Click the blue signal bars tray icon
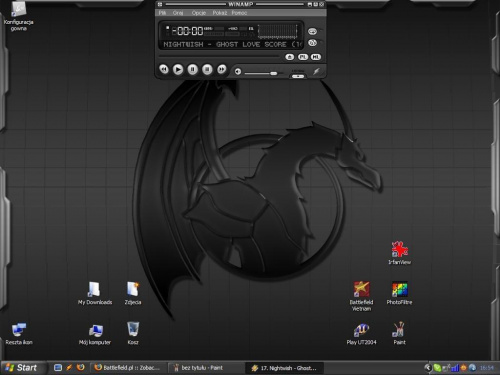Viewport: 500px width, 375px height. click(455, 368)
